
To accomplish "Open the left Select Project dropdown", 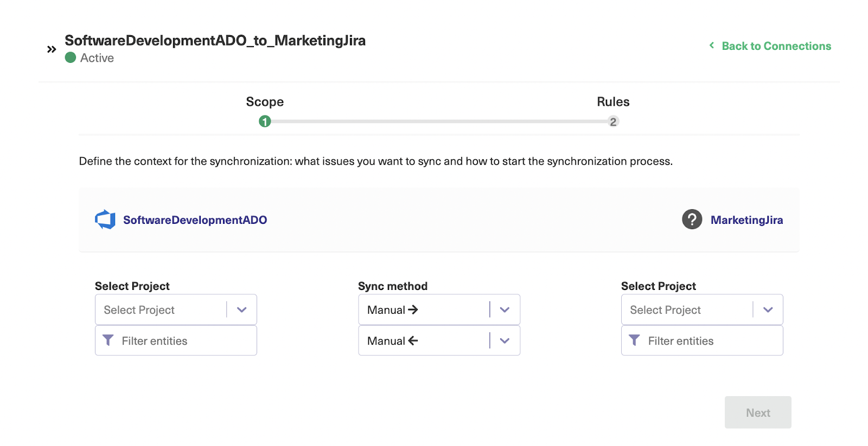I will click(x=176, y=309).
